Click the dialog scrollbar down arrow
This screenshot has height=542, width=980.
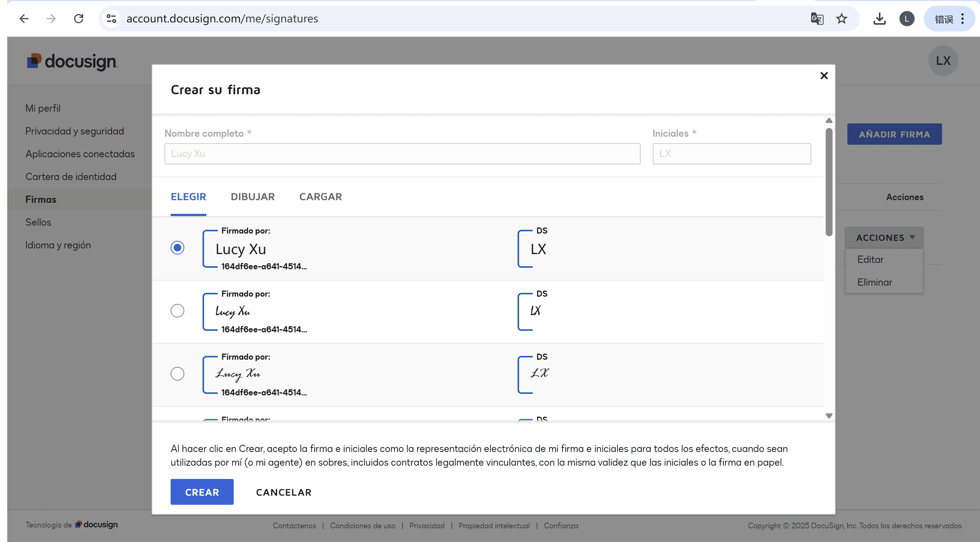[829, 416]
